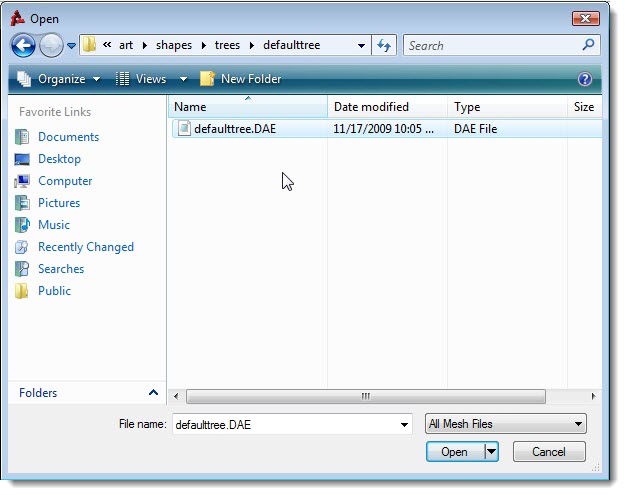
Task: Click the Cancel button
Action: point(549,452)
